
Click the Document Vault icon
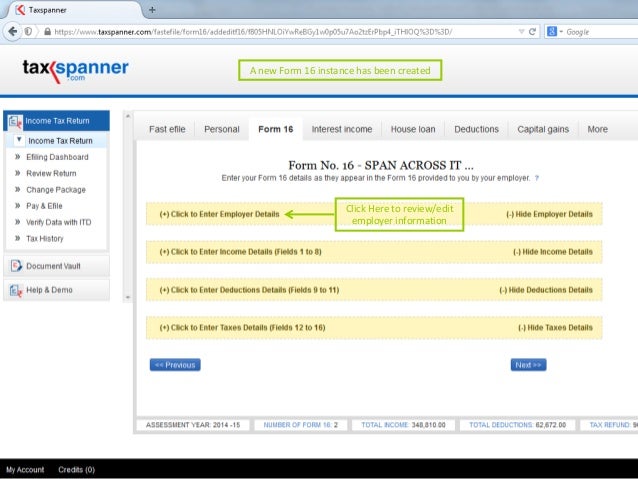tap(16, 266)
